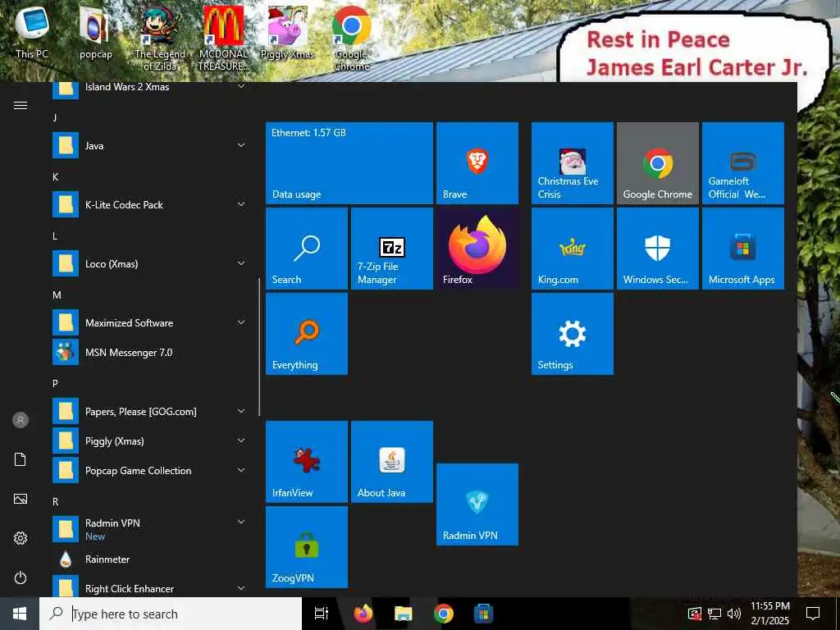Open the Settings tile
The height and width of the screenshot is (630, 840).
coord(572,334)
